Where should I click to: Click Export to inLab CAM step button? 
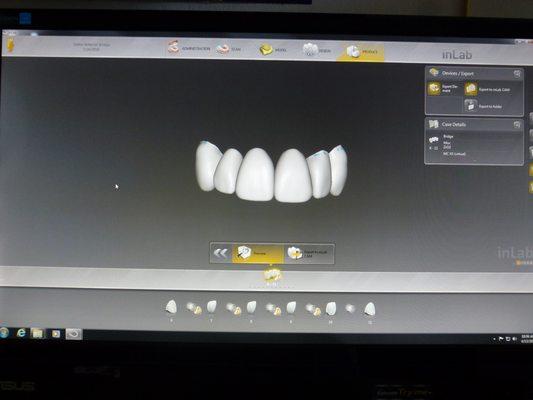(309, 253)
